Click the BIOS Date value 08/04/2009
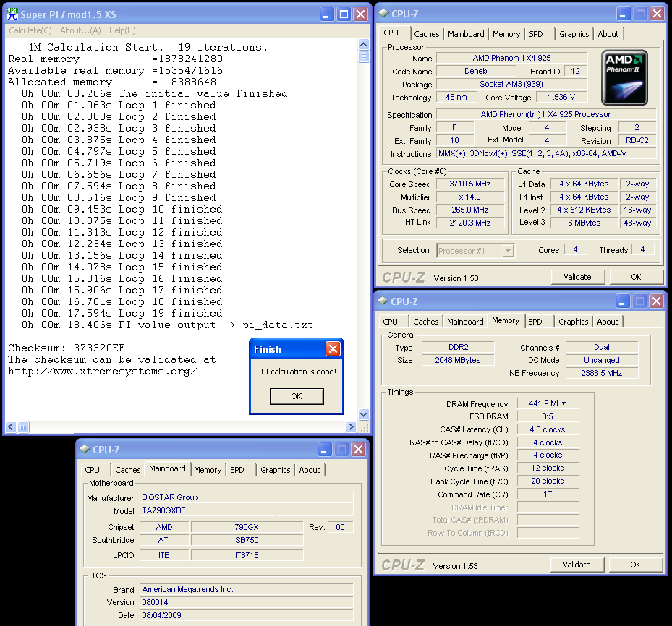This screenshot has width=672, height=626. [x=246, y=615]
